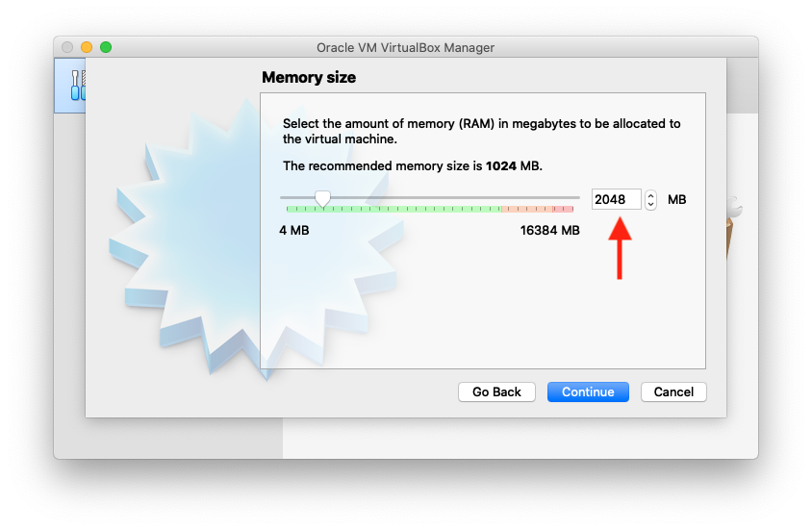
Task: Click the Oracle VM VirtualBox Manager title bar
Action: tap(405, 47)
